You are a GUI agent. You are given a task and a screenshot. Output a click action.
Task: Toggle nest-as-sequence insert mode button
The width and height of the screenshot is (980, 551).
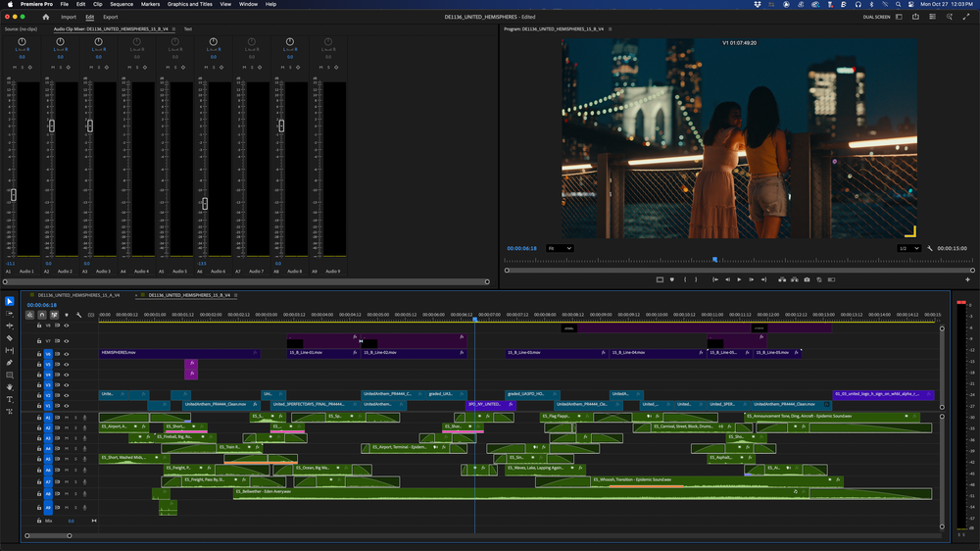(29, 316)
